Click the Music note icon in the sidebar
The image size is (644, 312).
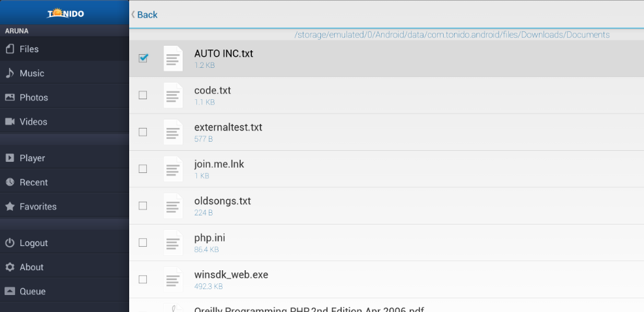click(x=10, y=73)
